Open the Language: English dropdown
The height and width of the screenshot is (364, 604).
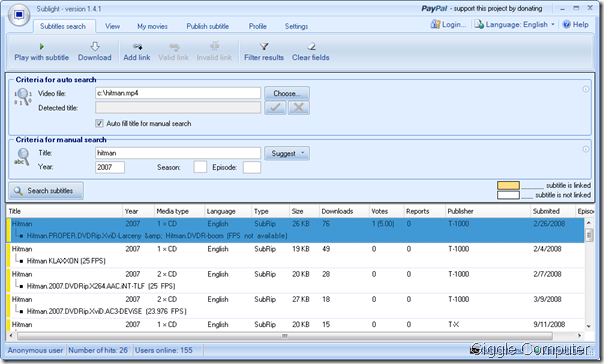pyautogui.click(x=514, y=24)
